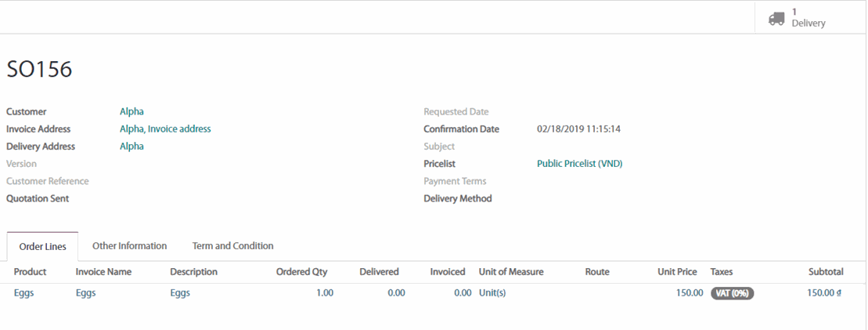
Task: Open the Alpha customer link
Action: 131,112
